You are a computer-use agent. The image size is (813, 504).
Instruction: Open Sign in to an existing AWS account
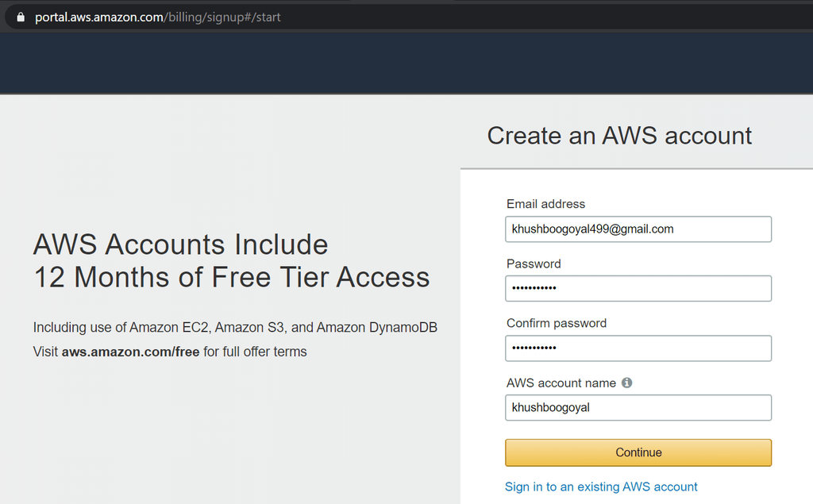click(601, 487)
